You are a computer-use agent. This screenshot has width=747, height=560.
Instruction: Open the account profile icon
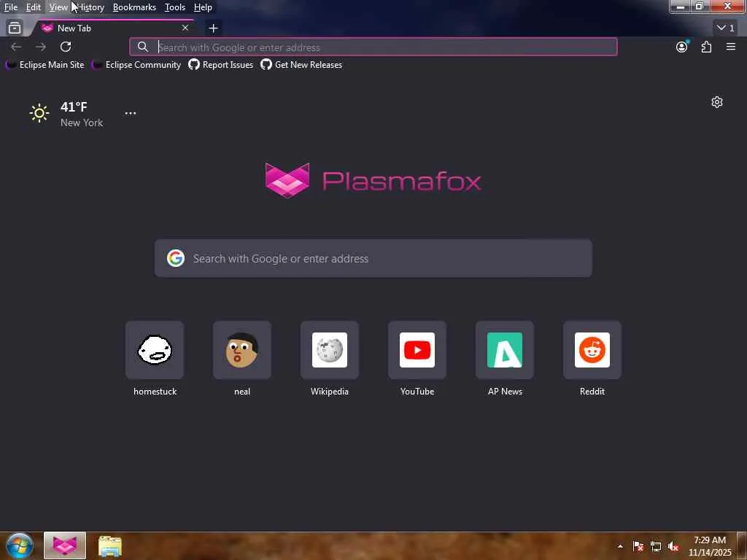tap(682, 47)
